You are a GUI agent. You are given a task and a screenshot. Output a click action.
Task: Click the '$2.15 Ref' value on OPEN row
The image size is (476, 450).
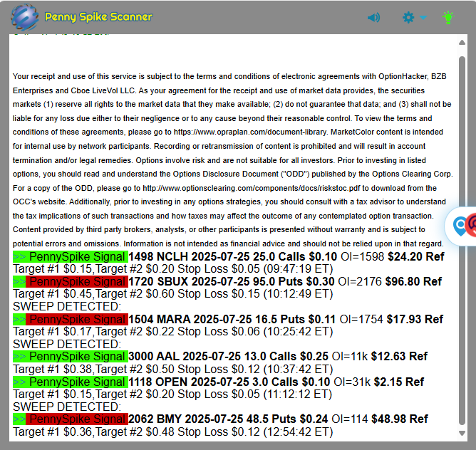tap(399, 382)
